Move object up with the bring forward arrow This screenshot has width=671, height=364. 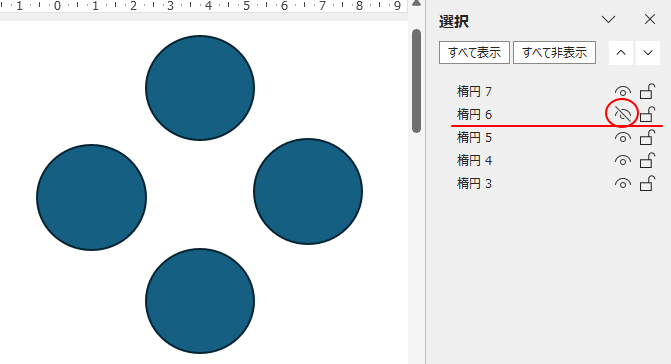621,53
